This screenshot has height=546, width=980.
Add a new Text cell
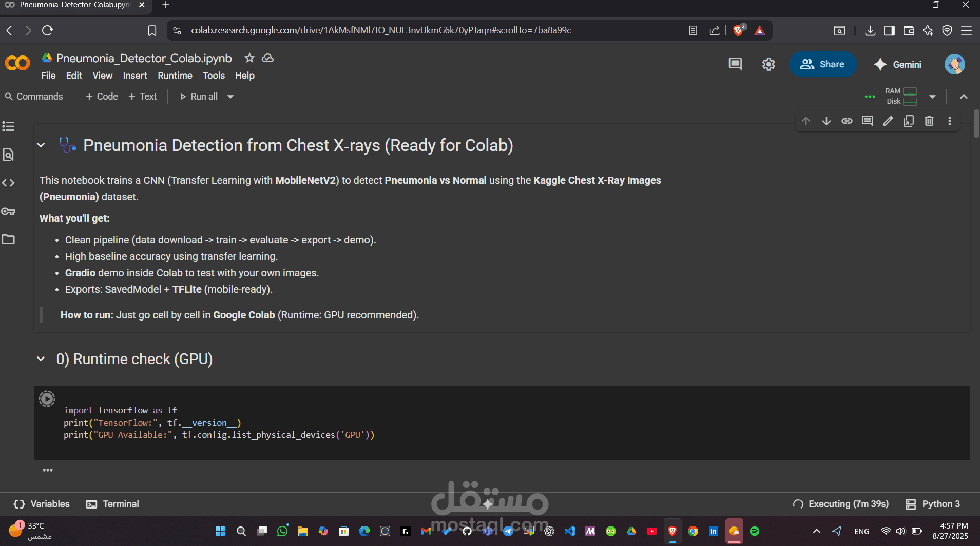point(143,97)
